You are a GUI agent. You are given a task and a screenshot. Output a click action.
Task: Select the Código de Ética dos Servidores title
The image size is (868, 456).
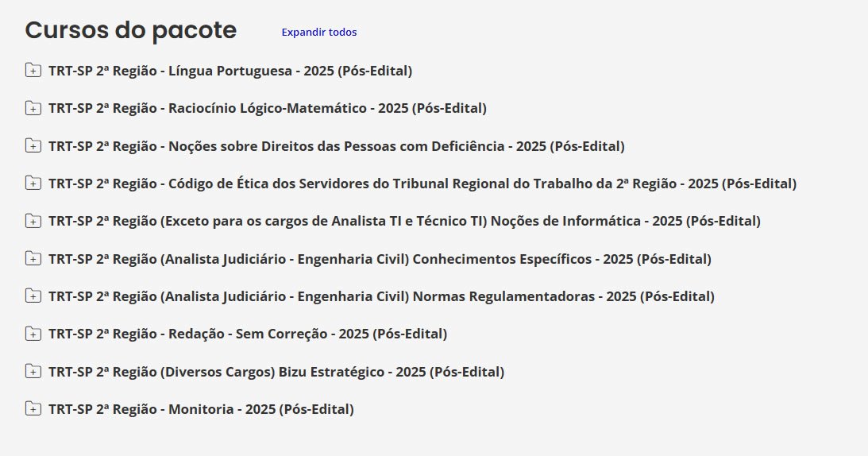(x=422, y=184)
